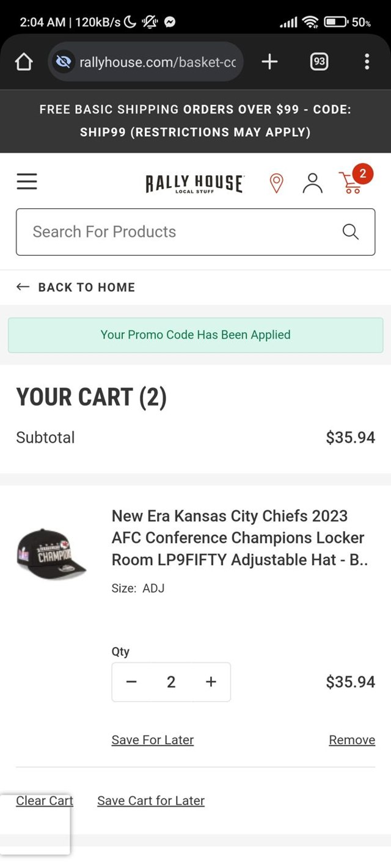Open the browser three-dot menu

pos(367,62)
